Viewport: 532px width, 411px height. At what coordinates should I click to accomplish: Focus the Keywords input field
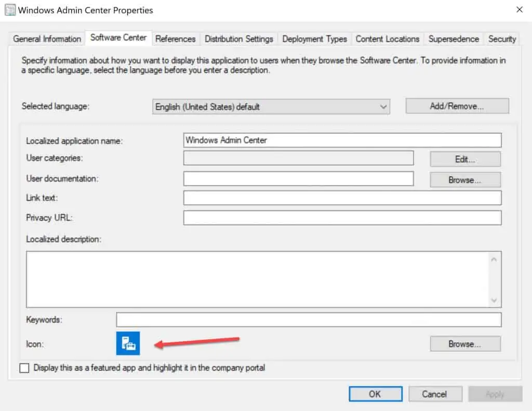[x=309, y=320]
